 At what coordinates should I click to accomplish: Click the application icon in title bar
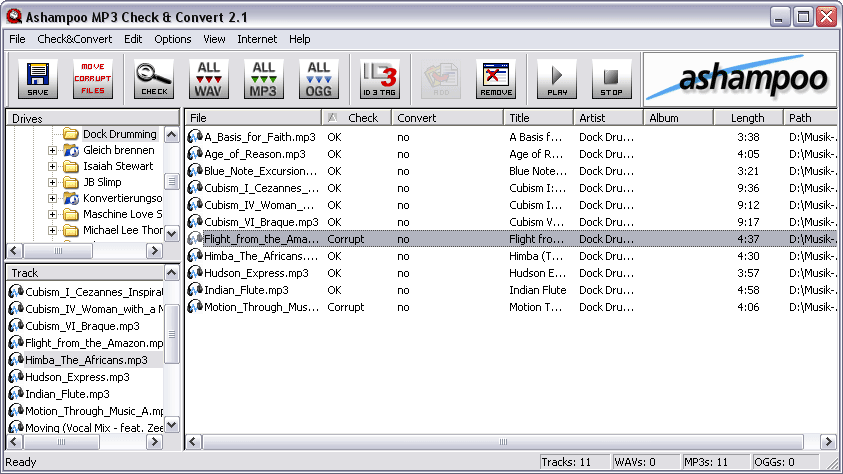[x=14, y=17]
